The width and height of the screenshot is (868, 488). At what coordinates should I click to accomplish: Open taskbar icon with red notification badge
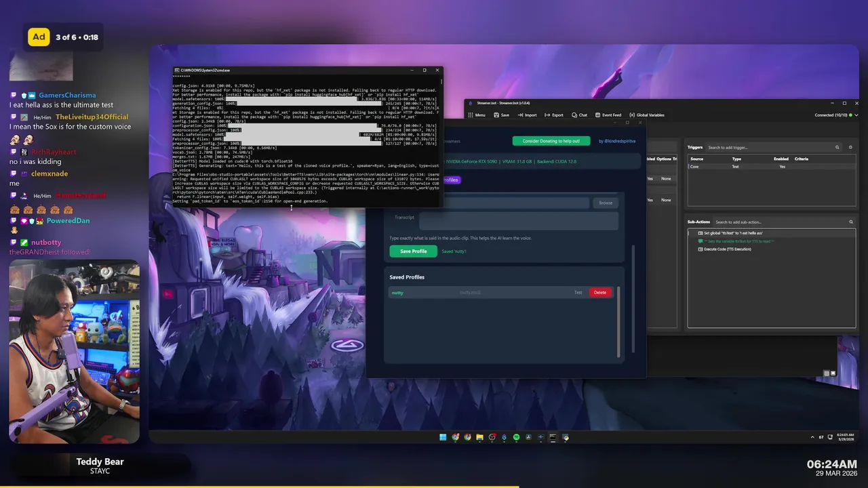pyautogui.click(x=492, y=437)
